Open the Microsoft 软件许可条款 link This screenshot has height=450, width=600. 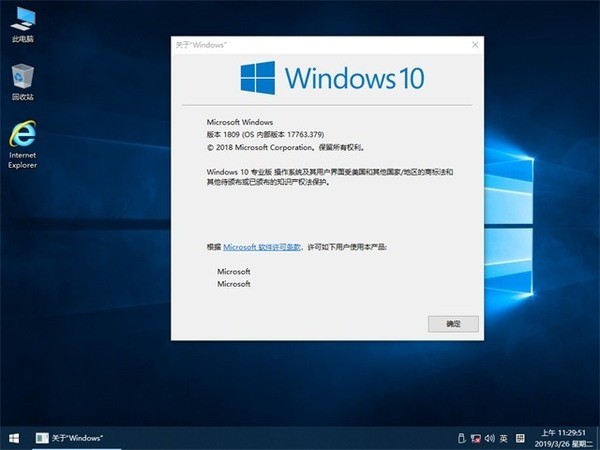click(x=259, y=246)
